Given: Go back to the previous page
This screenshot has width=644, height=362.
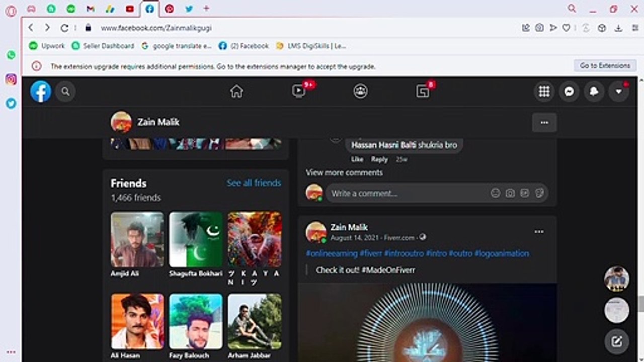Looking at the screenshot, I should pyautogui.click(x=31, y=28).
